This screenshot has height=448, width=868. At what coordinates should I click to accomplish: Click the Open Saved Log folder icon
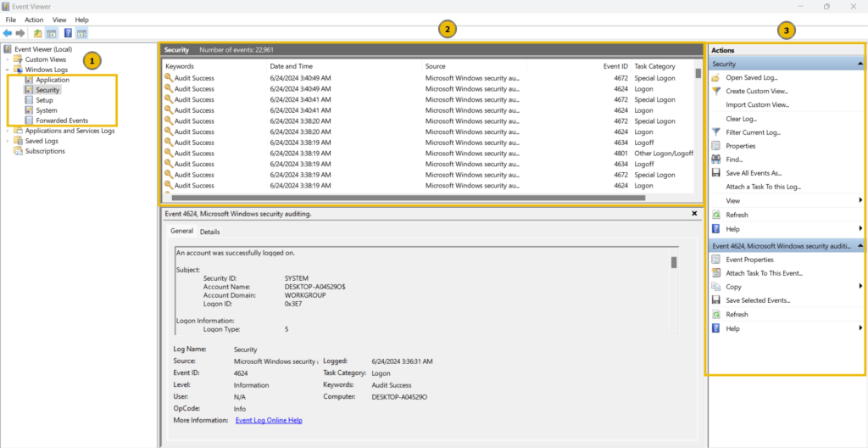(715, 77)
